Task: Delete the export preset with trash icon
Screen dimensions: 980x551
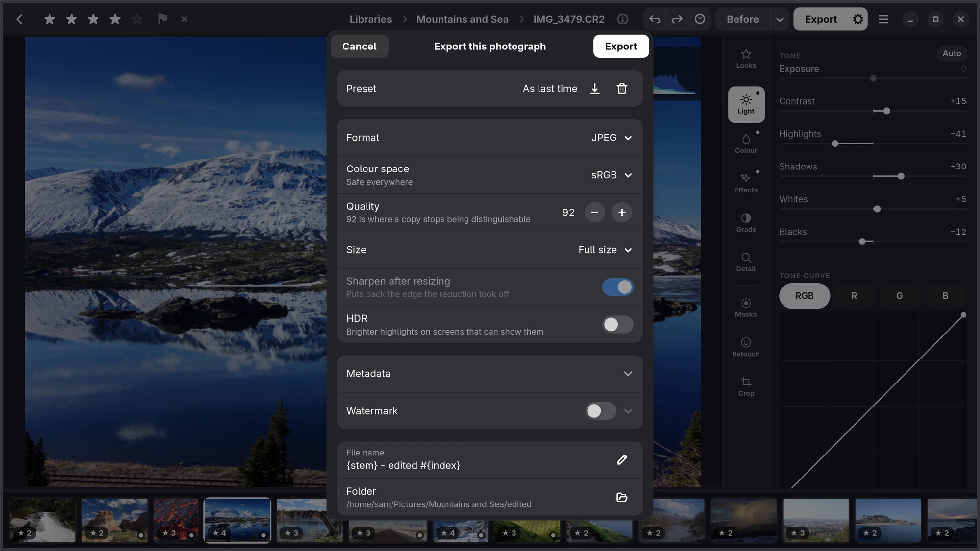Action: pos(622,89)
